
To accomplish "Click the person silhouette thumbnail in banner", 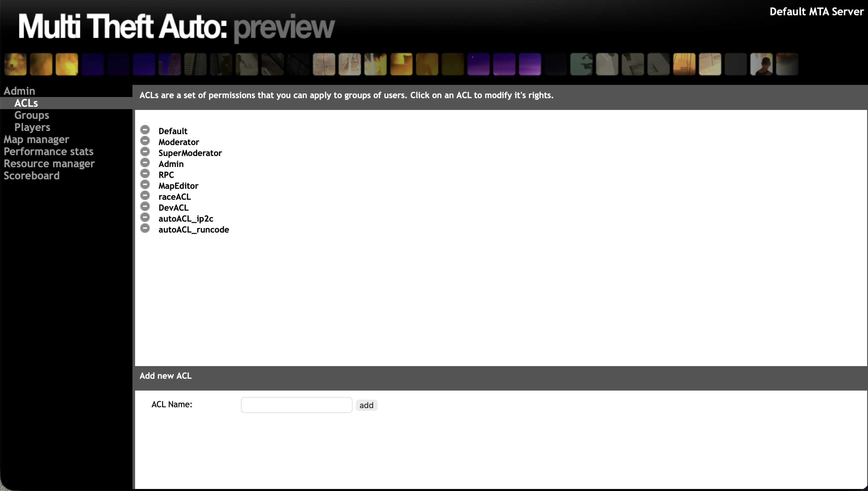I will [761, 64].
